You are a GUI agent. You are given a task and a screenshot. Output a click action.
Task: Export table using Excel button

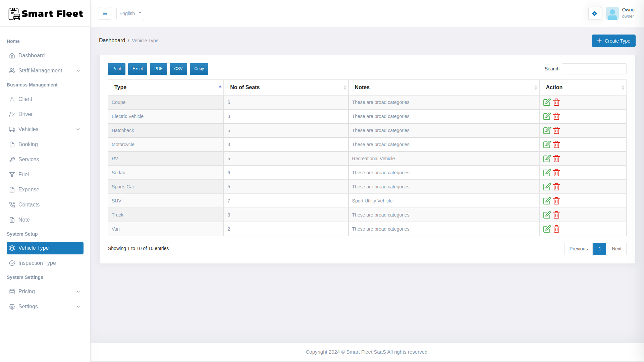click(x=138, y=69)
